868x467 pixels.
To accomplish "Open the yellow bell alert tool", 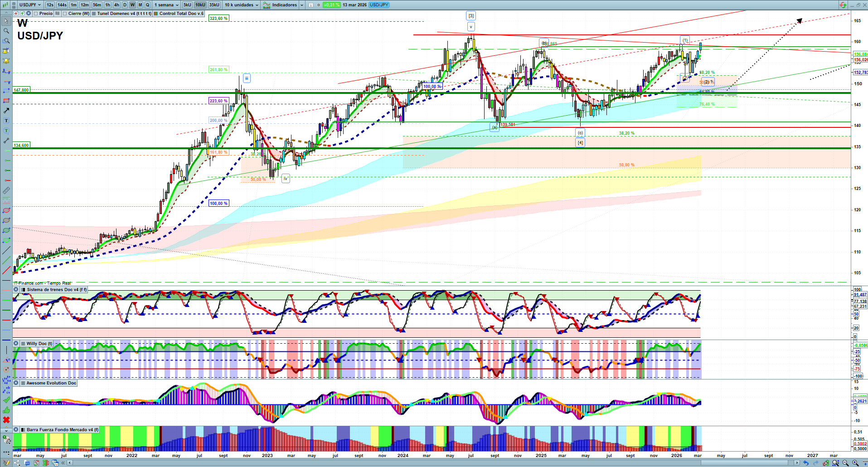I will [x=6, y=61].
